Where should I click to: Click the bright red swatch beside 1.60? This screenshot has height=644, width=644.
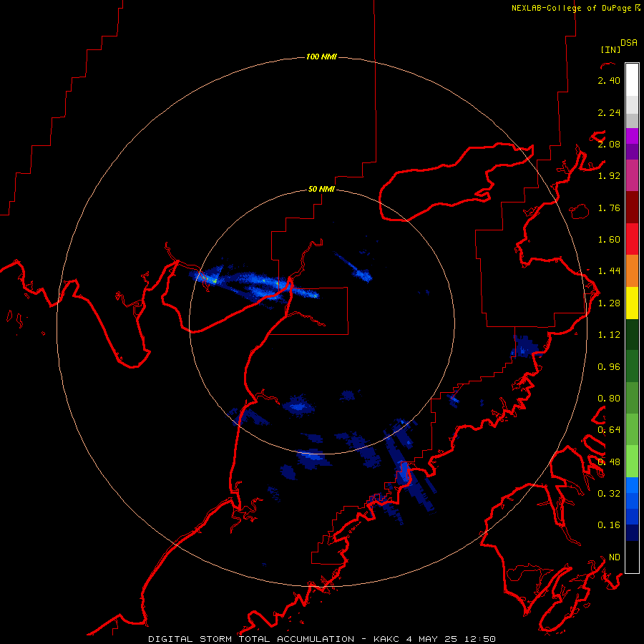[632, 239]
